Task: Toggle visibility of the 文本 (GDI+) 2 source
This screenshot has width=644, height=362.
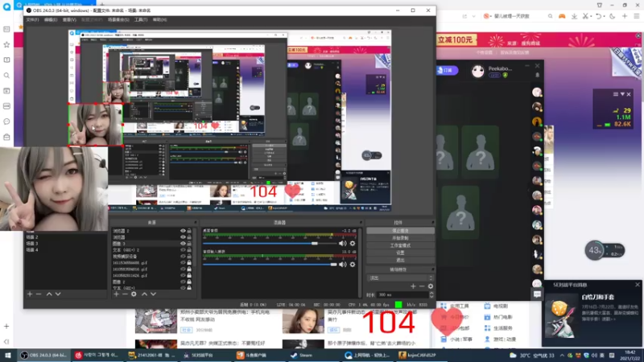Action: click(183, 250)
